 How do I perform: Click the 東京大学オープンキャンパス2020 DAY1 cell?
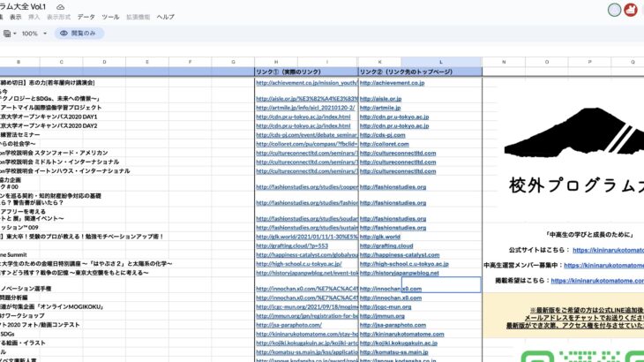(49, 117)
